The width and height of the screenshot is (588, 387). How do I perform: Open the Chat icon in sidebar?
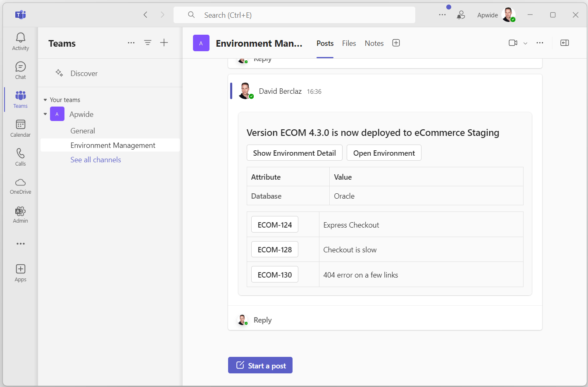20,71
